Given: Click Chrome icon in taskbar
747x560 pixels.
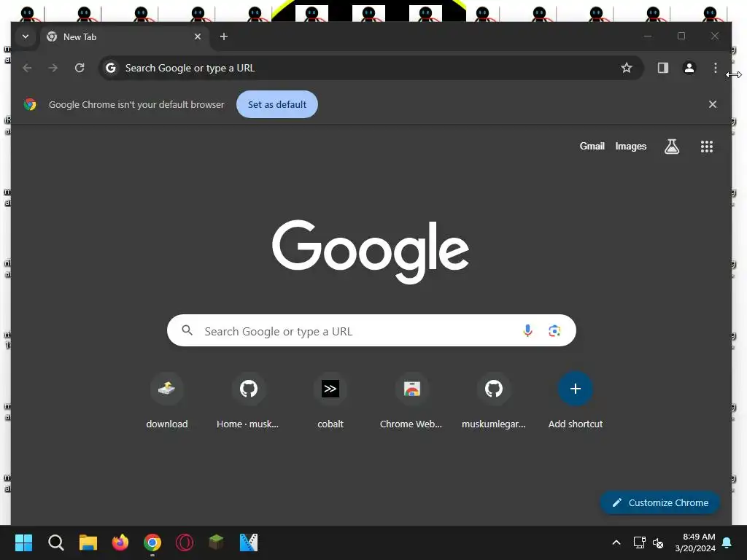Looking at the screenshot, I should [152, 542].
